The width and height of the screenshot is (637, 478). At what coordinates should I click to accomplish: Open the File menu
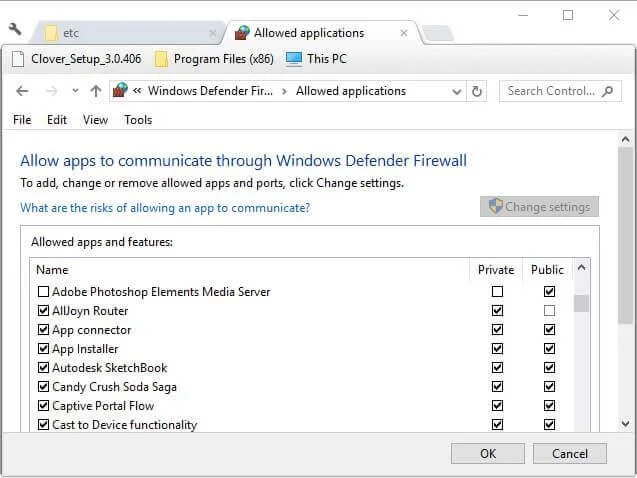[22, 120]
